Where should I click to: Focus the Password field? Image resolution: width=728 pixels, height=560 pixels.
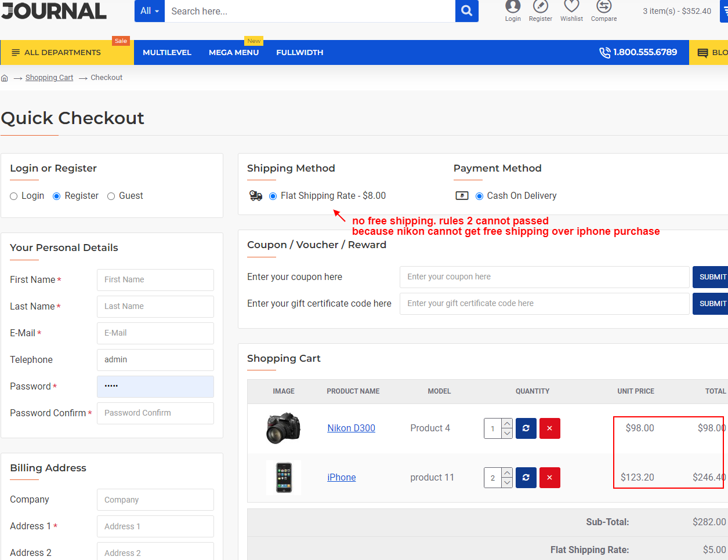pos(155,387)
